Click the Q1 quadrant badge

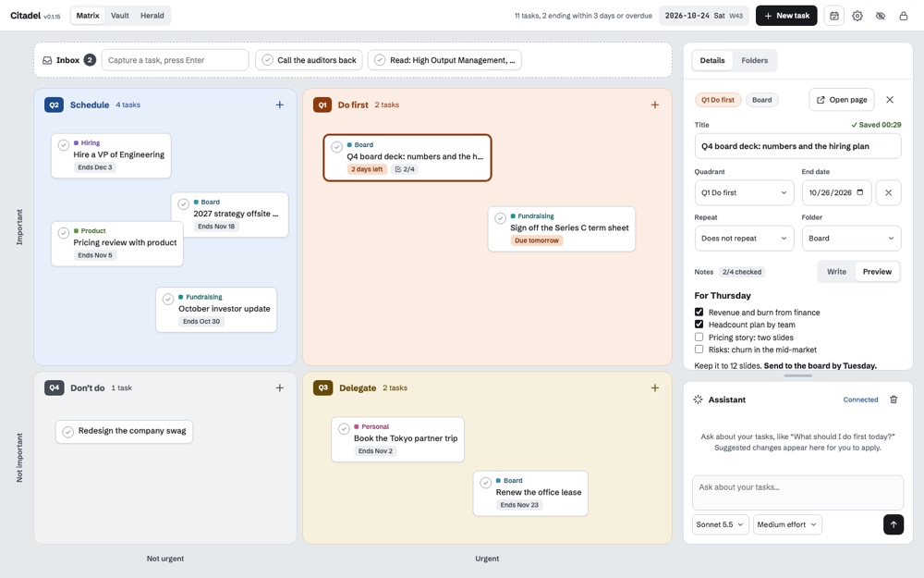click(322, 105)
